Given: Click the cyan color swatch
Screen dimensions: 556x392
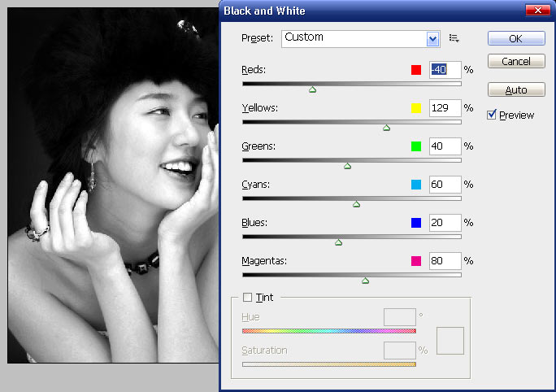Looking at the screenshot, I should (416, 185).
